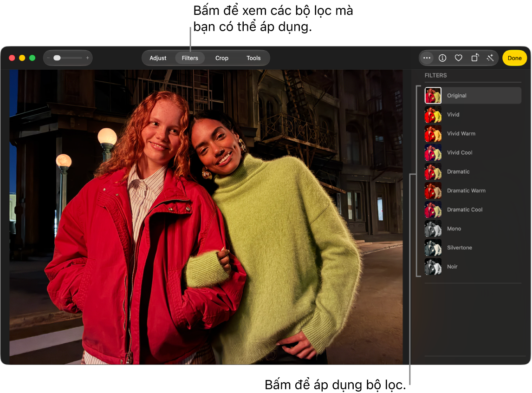The image size is (532, 393).
Task: Rotate the photo using rotate icon
Action: (x=474, y=58)
